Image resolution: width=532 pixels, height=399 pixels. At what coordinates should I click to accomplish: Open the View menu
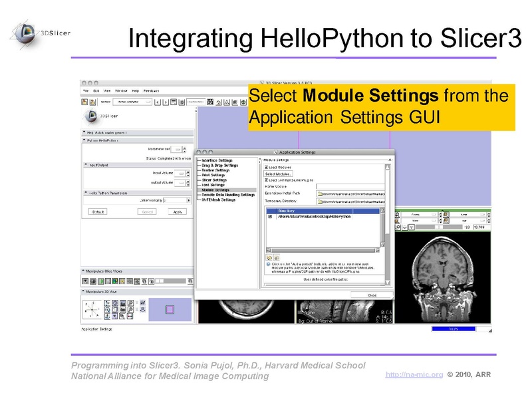coord(107,91)
